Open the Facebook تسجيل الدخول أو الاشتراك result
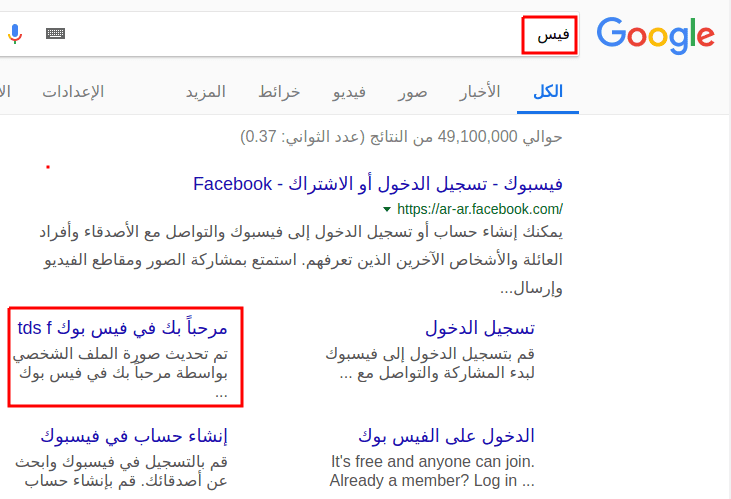 pyautogui.click(x=378, y=184)
